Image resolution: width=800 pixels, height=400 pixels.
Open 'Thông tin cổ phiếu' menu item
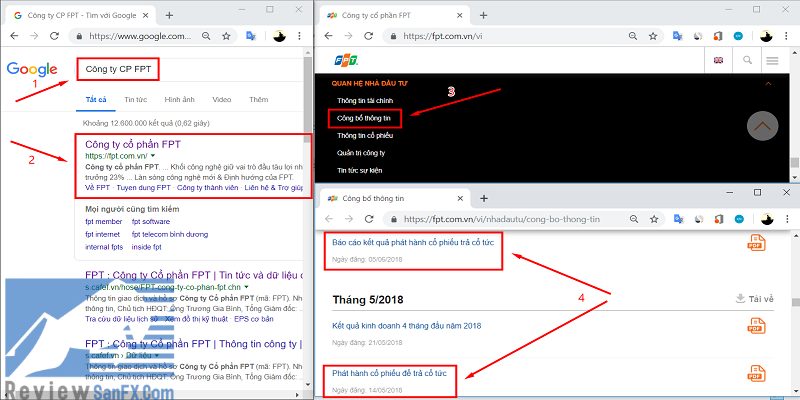(x=365, y=136)
